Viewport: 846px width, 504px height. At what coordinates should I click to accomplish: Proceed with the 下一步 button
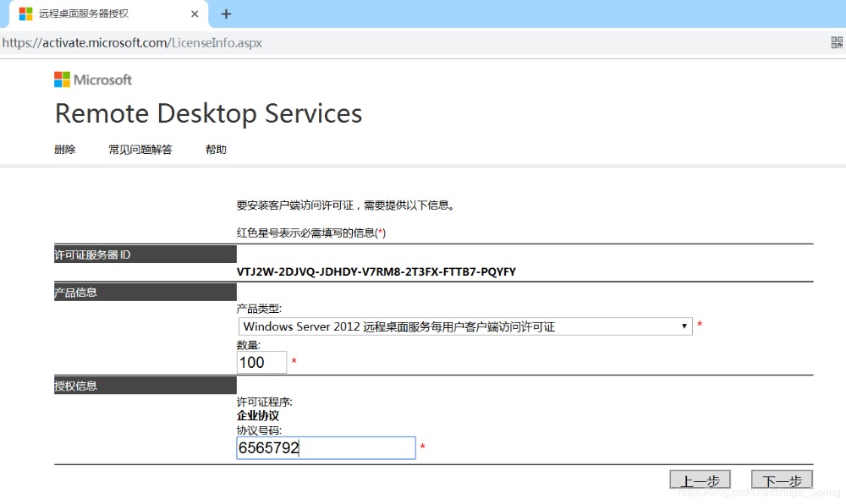point(782,480)
